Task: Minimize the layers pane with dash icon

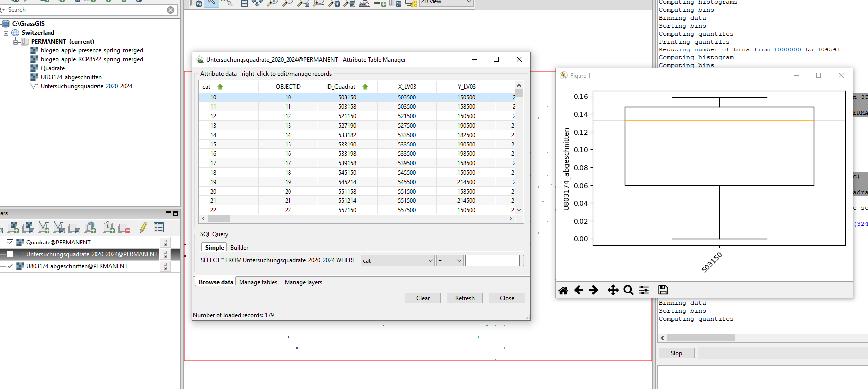Action: pyautogui.click(x=168, y=213)
